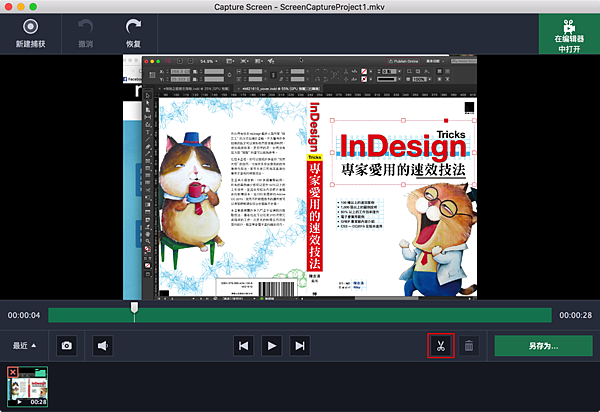Select the recorded clip thumbnail

point(29,388)
